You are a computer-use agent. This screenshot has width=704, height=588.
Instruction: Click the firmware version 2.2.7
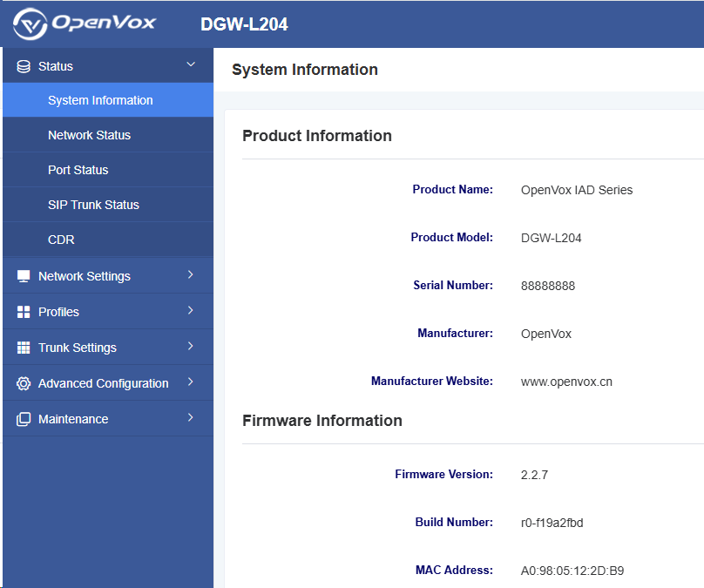click(x=535, y=475)
